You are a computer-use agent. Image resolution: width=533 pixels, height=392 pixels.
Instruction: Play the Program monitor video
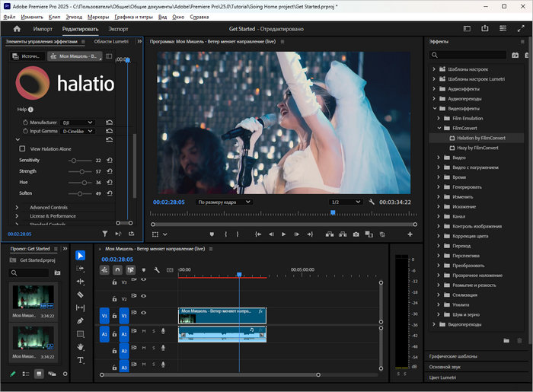pos(283,234)
